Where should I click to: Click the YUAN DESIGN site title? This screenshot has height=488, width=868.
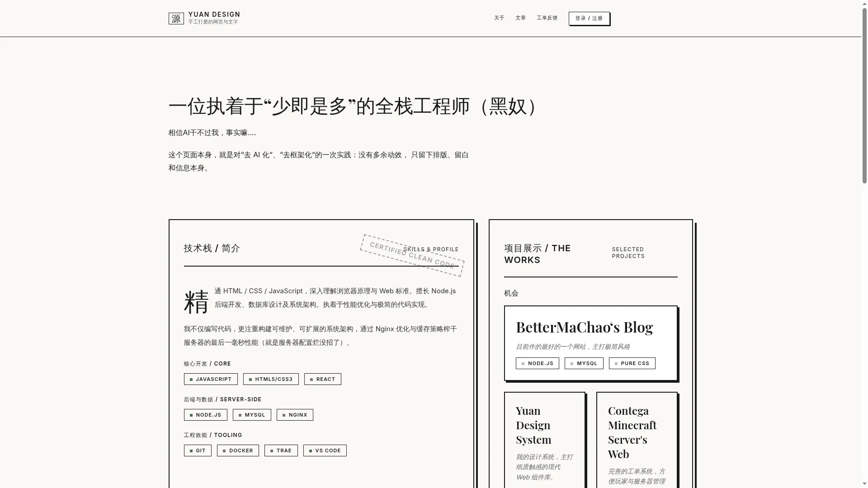(214, 14)
